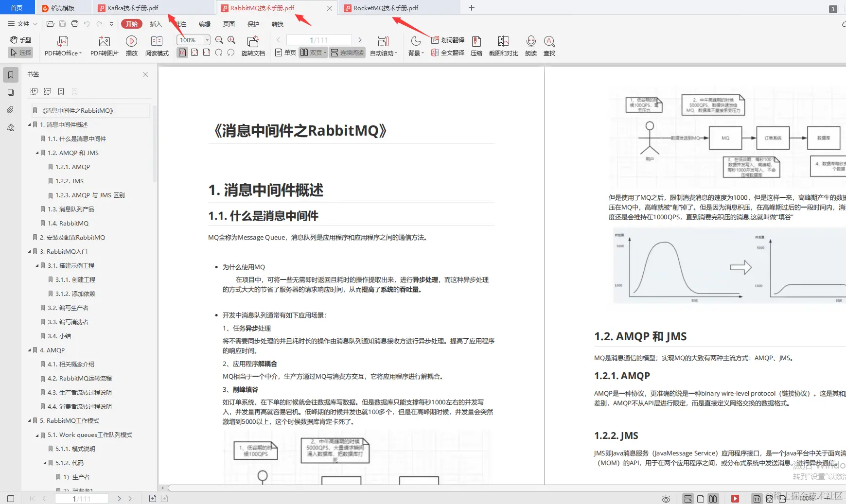Start 朗读 read aloud
846x504 pixels.
(531, 46)
